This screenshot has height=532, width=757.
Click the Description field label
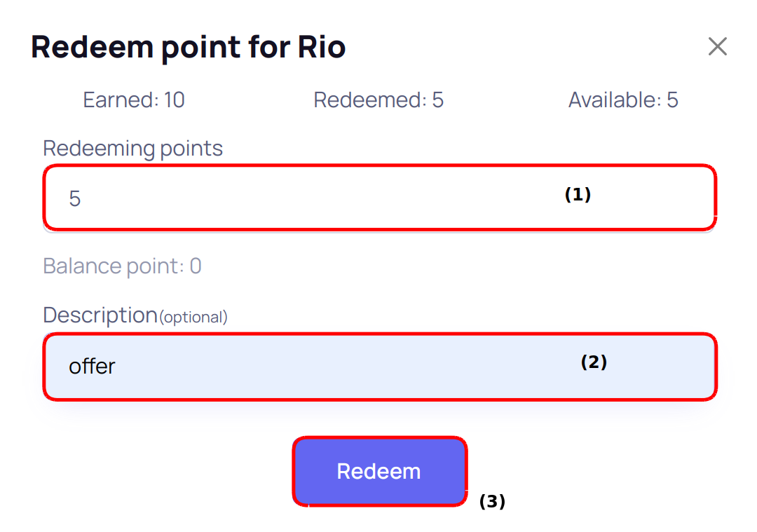[100, 315]
